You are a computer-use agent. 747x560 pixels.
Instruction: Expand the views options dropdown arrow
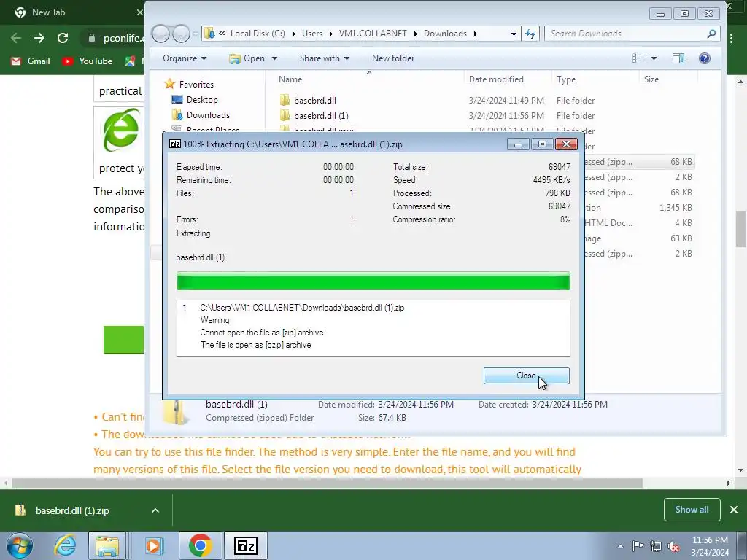click(654, 58)
